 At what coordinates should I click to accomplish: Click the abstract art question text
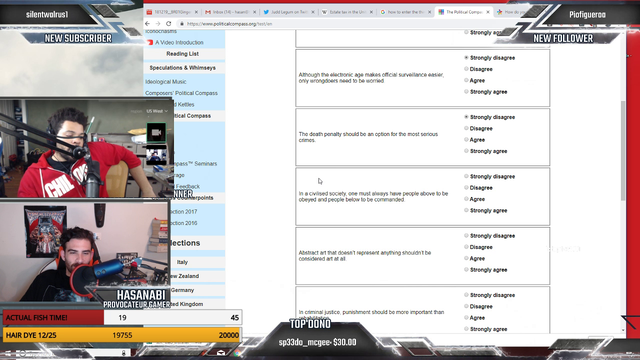[364, 256]
